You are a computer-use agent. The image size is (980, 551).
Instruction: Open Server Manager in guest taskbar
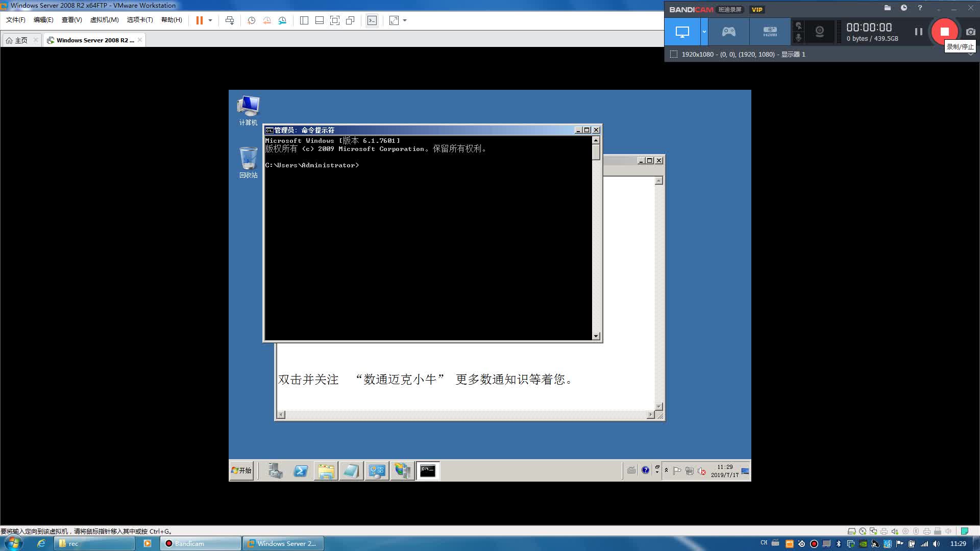275,470
